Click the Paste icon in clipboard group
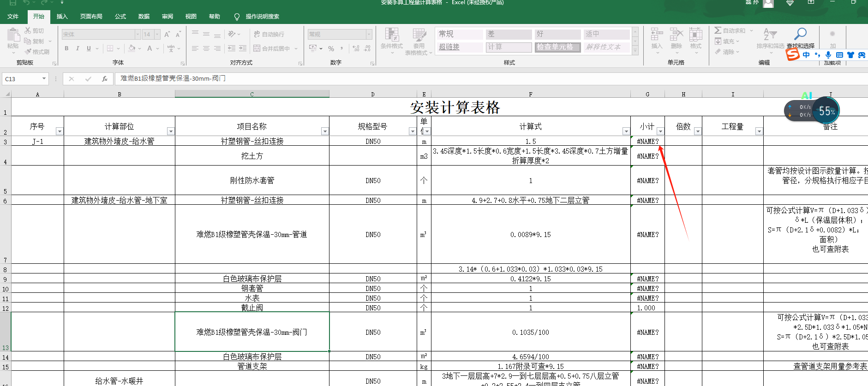Viewport: 868px width, 386px height. [13, 35]
